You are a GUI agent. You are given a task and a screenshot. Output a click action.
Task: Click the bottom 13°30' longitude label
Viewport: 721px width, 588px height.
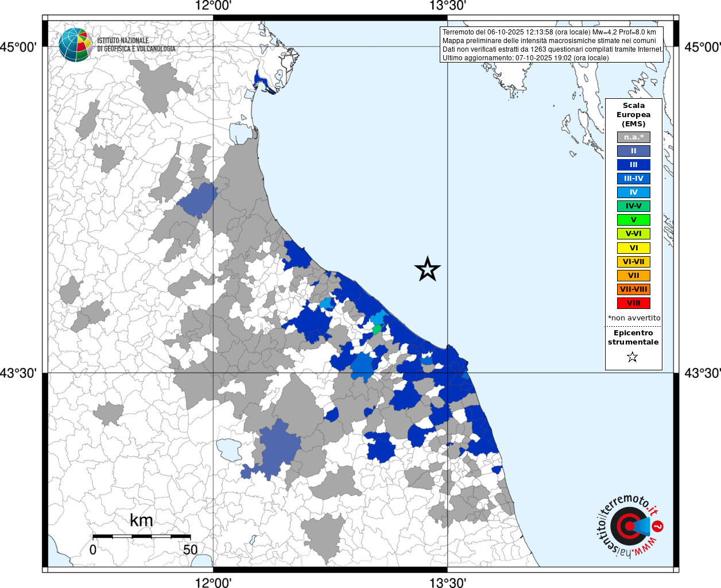point(447,582)
